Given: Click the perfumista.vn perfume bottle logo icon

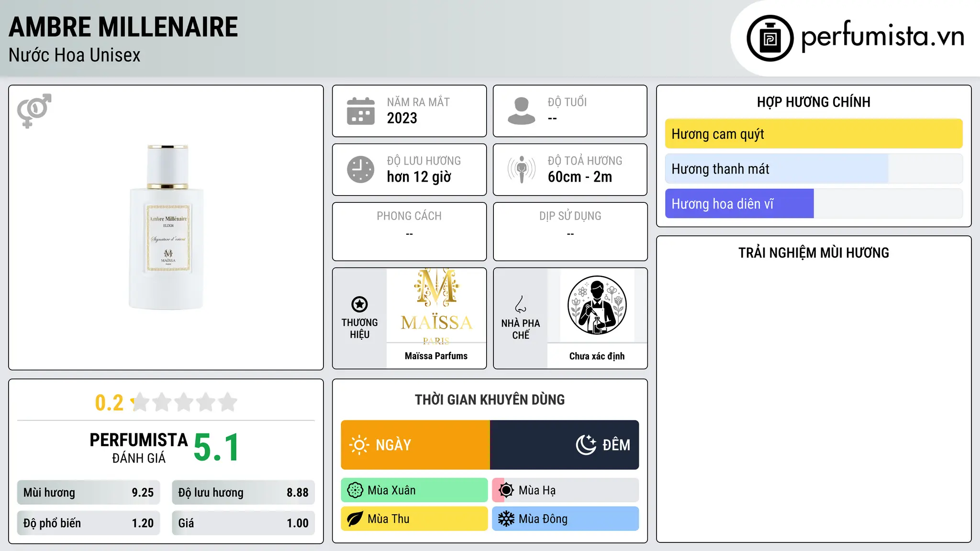Looking at the screenshot, I should click(x=770, y=38).
